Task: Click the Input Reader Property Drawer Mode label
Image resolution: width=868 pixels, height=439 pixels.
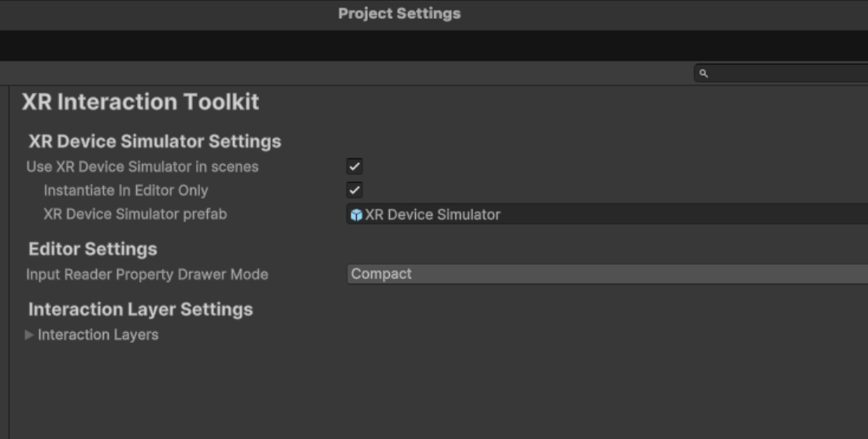Action: 147,274
